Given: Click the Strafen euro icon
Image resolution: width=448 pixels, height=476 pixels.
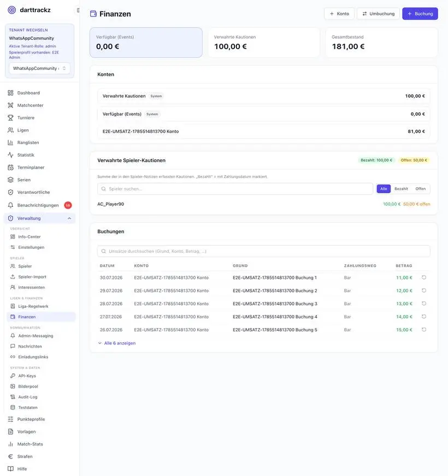Looking at the screenshot, I should pyautogui.click(x=10, y=456).
